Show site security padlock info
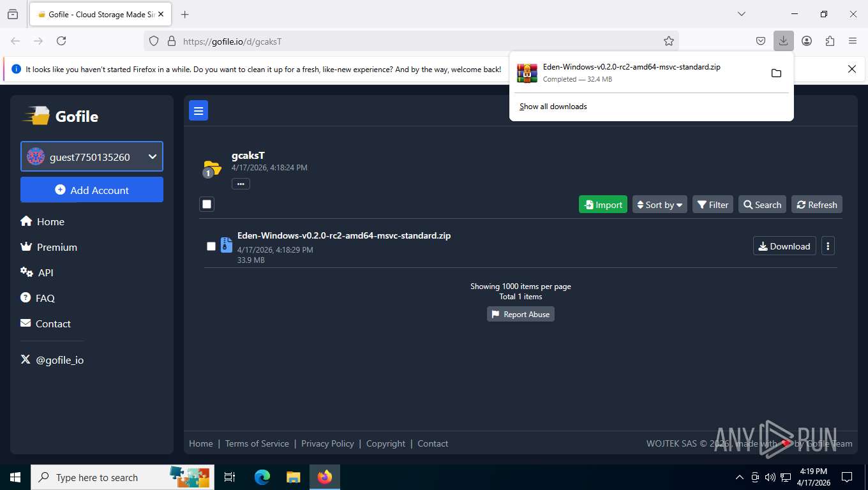This screenshot has width=868, height=490. (x=171, y=41)
